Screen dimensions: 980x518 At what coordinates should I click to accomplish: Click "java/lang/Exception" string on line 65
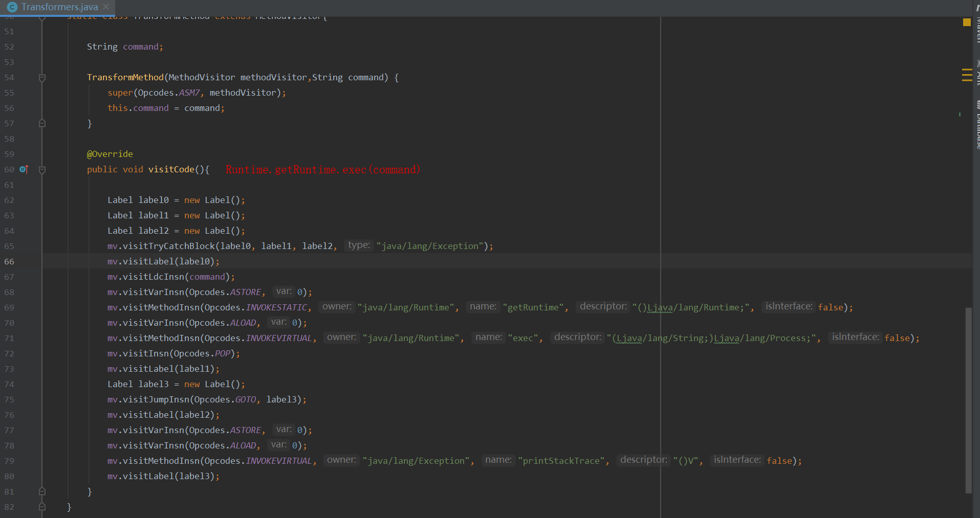(x=430, y=246)
